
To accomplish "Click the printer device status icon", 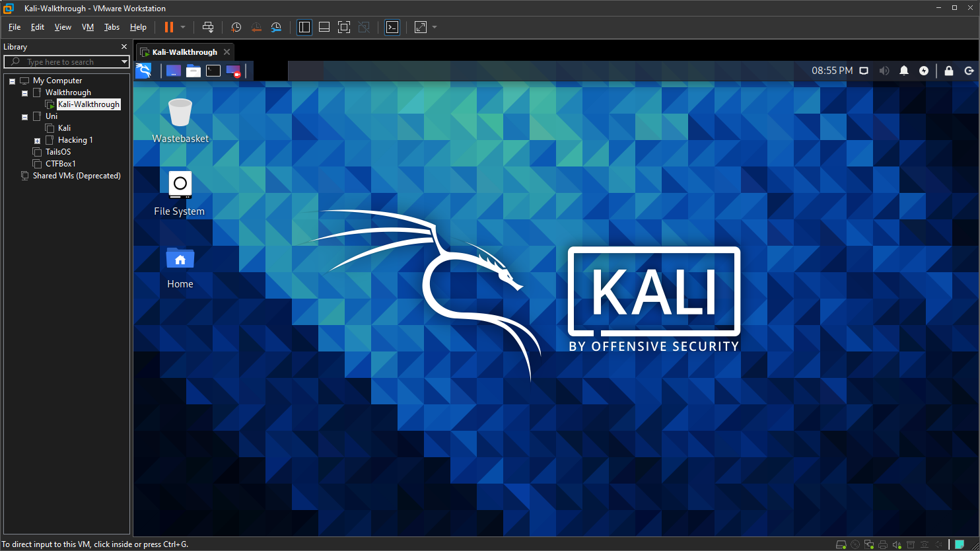I will 883,545.
